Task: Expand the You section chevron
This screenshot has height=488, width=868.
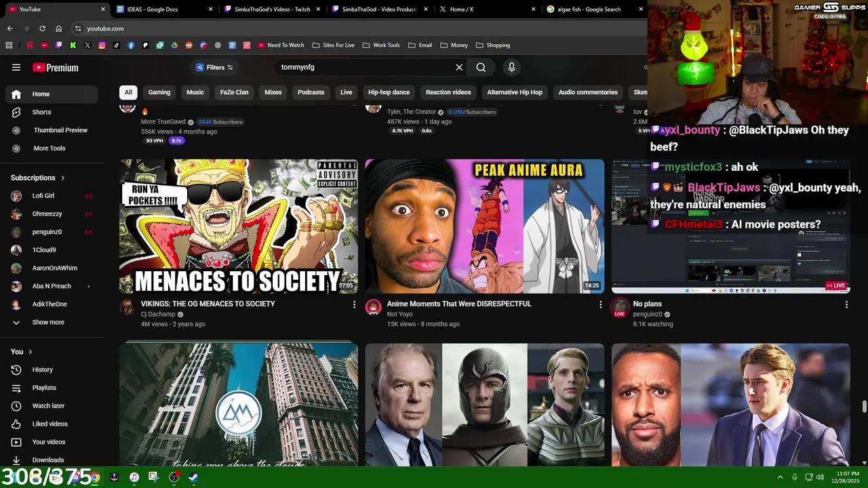Action: click(31, 352)
